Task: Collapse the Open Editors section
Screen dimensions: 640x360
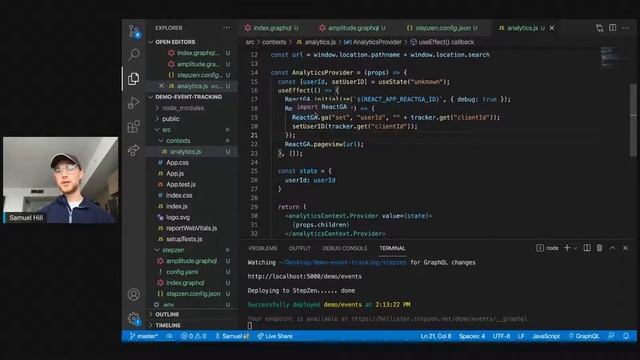Action: 175,42
